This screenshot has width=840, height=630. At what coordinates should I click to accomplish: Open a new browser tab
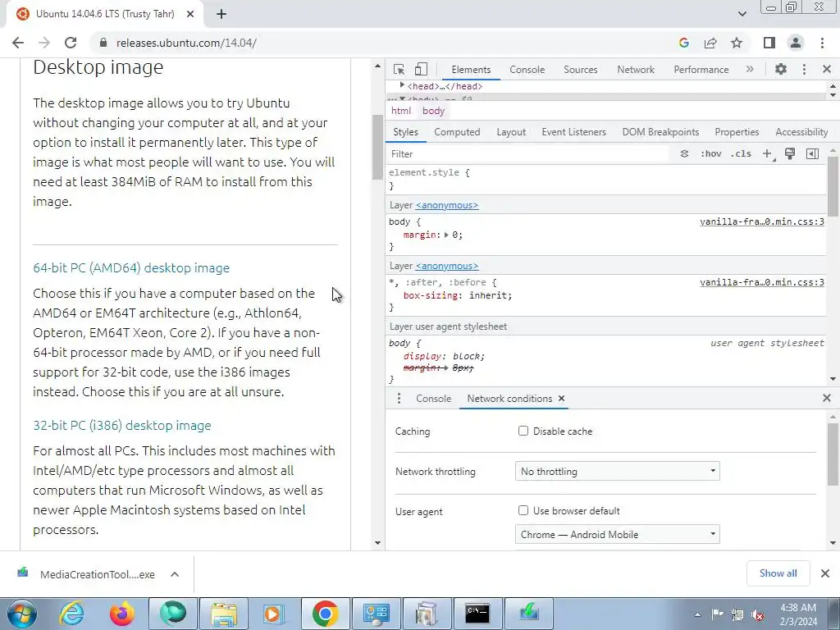(x=221, y=15)
